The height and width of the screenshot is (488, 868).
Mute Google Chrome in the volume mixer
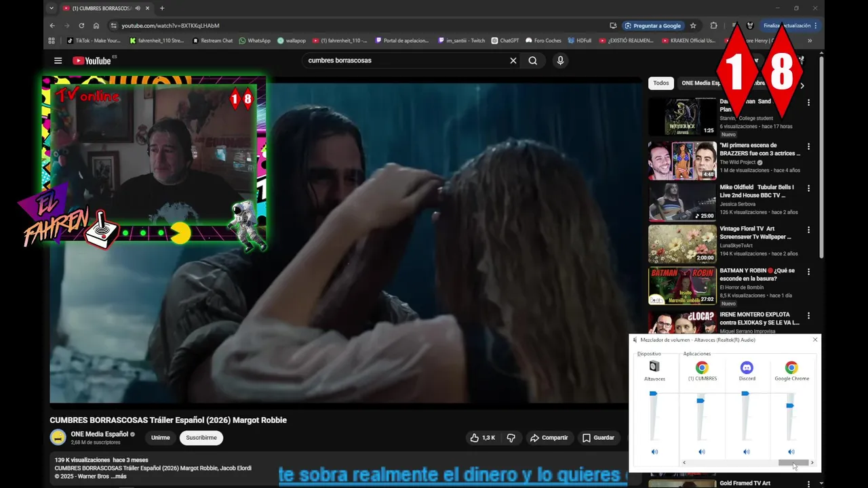[x=791, y=451]
